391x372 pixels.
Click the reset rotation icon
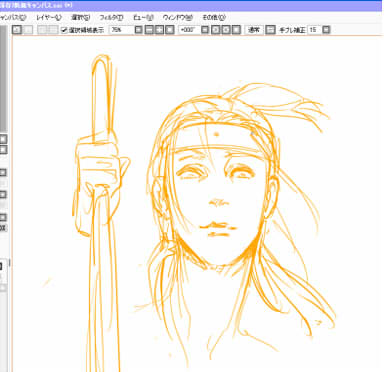tap(236, 30)
